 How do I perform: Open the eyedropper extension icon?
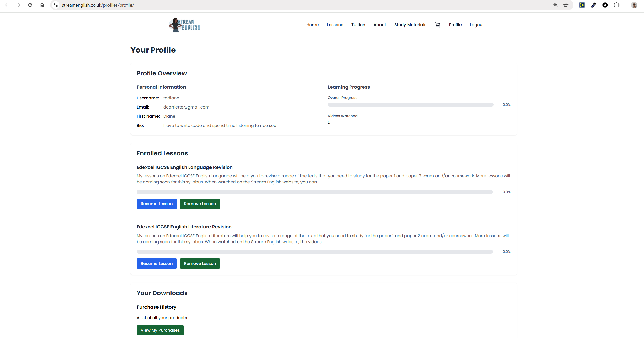[x=594, y=5]
